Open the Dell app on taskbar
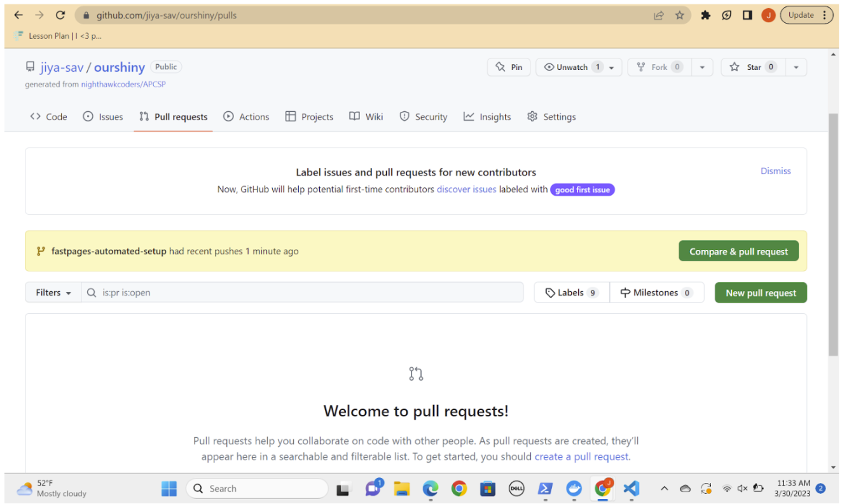Viewport: 842px width, 504px height. point(516,489)
